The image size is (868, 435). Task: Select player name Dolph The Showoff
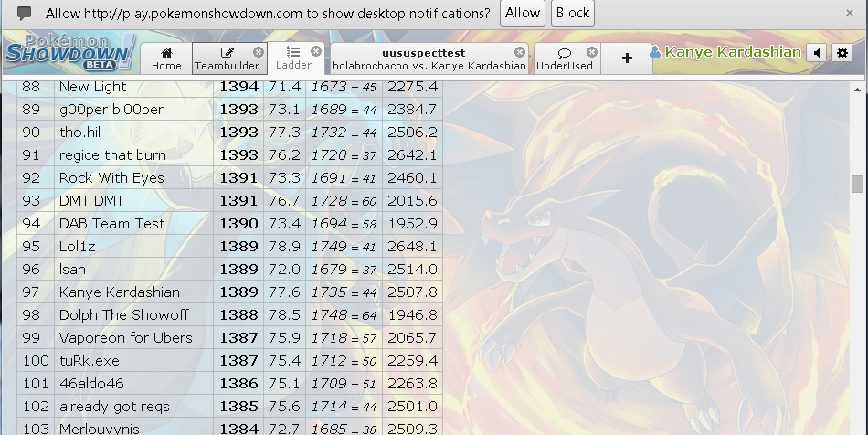(124, 314)
